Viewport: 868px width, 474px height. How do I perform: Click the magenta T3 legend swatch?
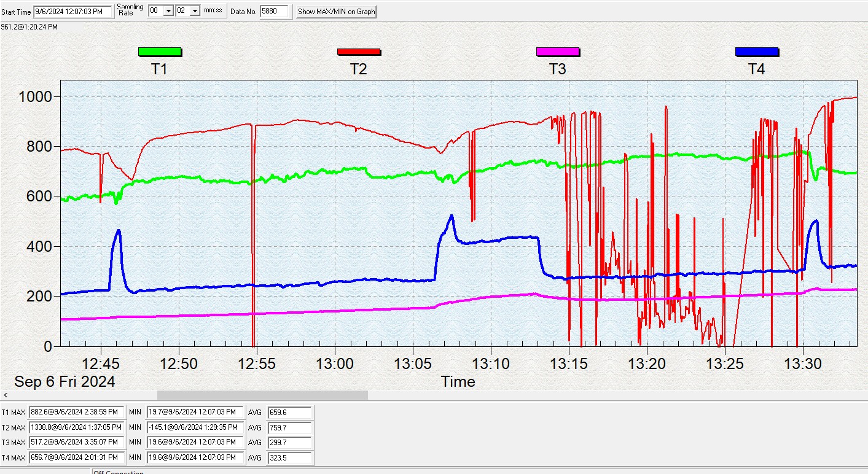point(557,52)
